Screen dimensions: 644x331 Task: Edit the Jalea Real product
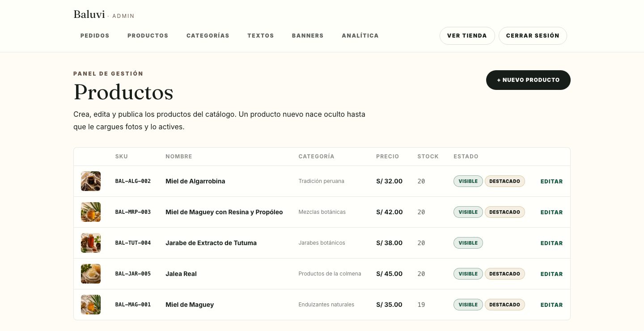click(551, 274)
